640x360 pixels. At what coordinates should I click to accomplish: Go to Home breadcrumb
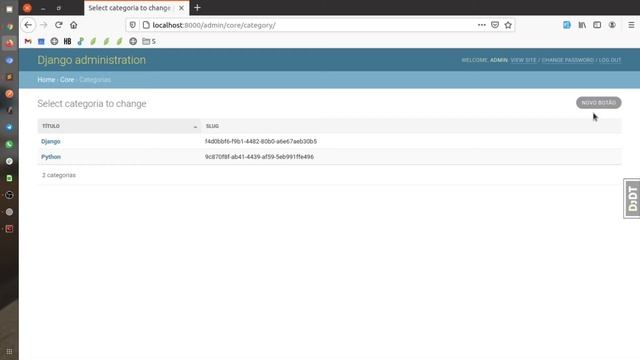pyautogui.click(x=46, y=80)
